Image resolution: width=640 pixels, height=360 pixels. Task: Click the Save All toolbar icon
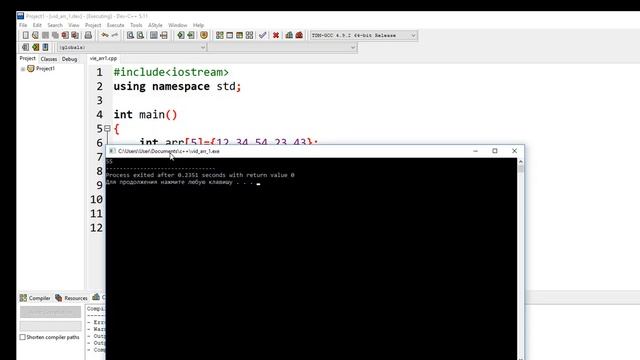click(x=55, y=36)
